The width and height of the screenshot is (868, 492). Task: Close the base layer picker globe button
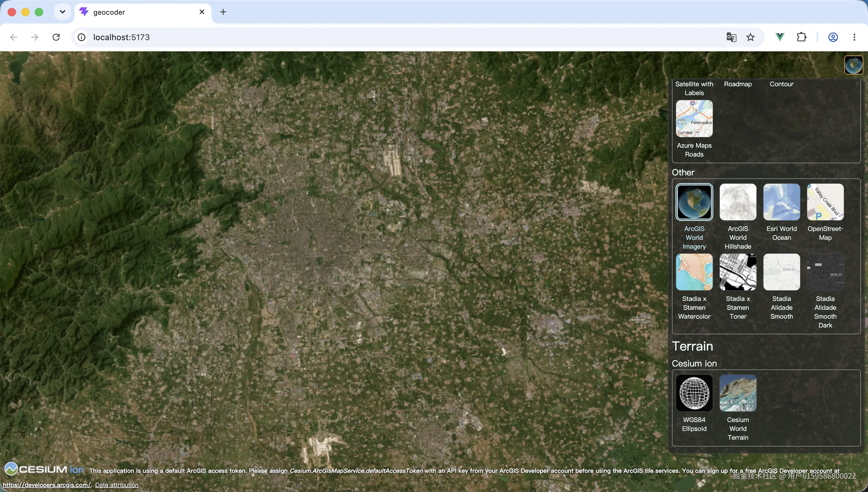[854, 65]
